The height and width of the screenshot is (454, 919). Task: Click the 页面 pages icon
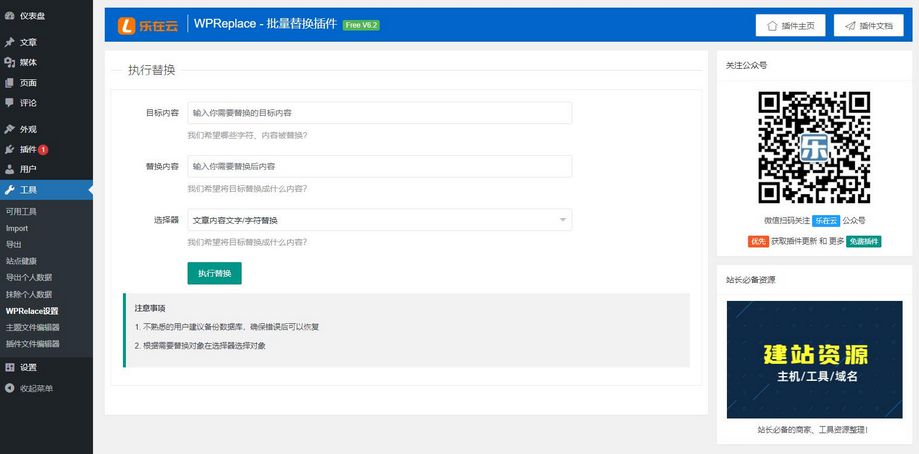click(9, 83)
